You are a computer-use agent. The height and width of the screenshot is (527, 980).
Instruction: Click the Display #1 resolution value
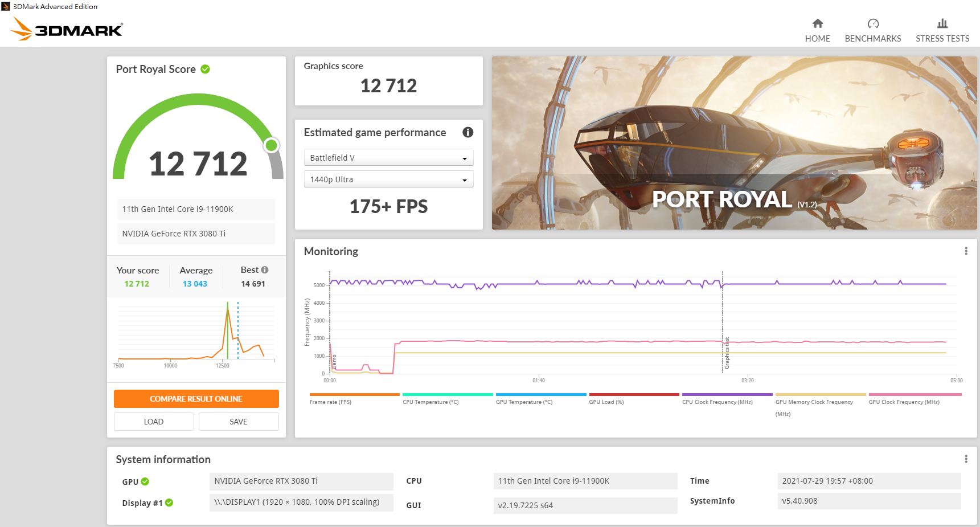pos(301,503)
